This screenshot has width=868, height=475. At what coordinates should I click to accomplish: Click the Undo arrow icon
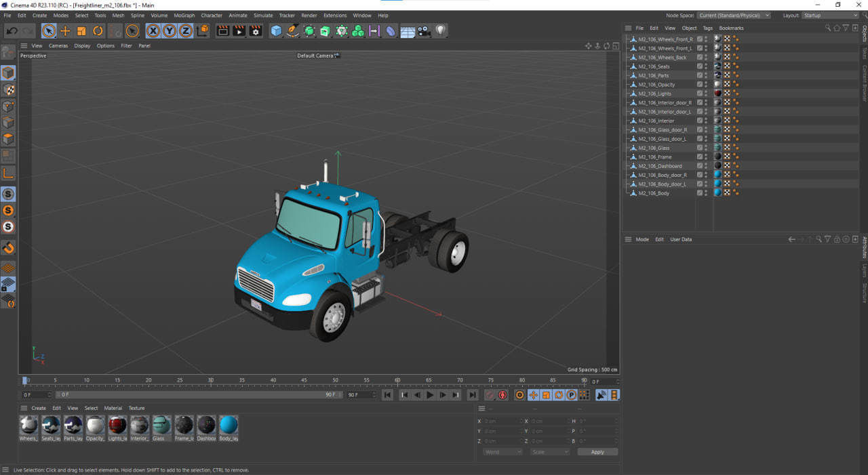12,30
